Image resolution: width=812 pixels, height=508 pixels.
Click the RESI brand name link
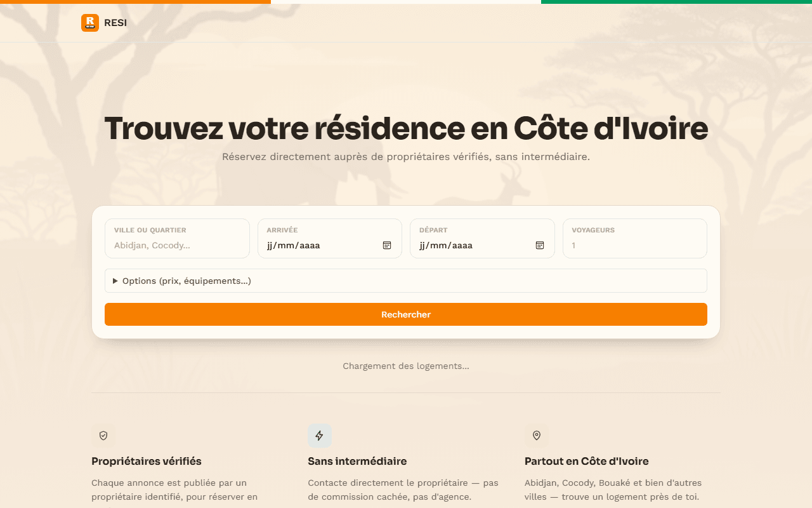point(115,23)
